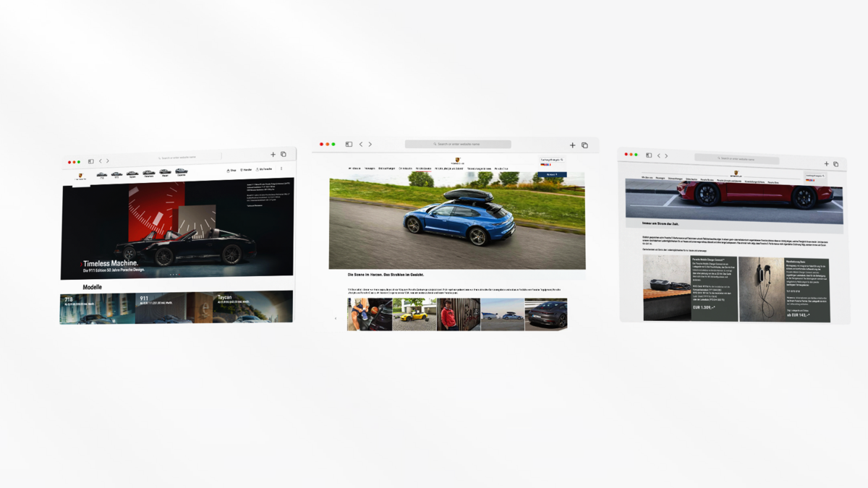Select the yellow Porsche gallery thumbnail
The image size is (868, 488).
click(414, 314)
